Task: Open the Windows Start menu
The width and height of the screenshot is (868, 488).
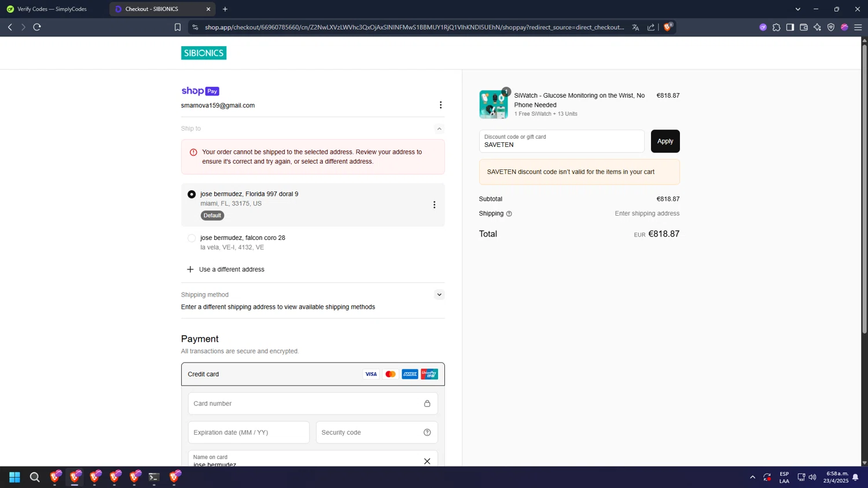Action: pyautogui.click(x=14, y=477)
